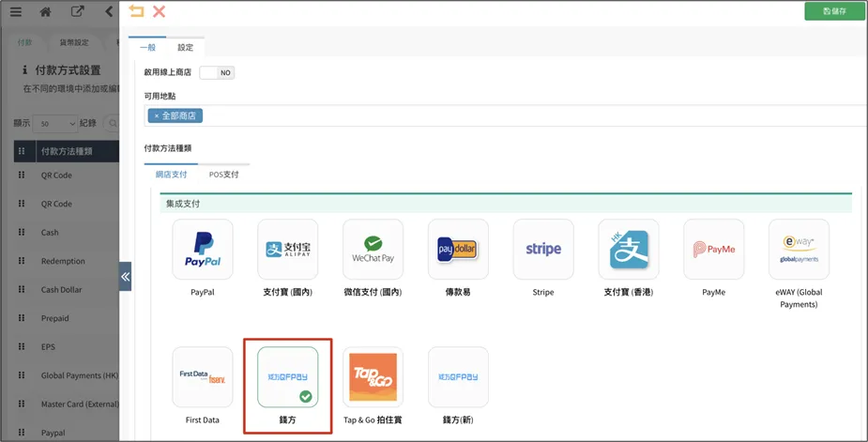This screenshot has height=442, width=868.
Task: Select the Master Card (External) row
Action: tap(67, 404)
